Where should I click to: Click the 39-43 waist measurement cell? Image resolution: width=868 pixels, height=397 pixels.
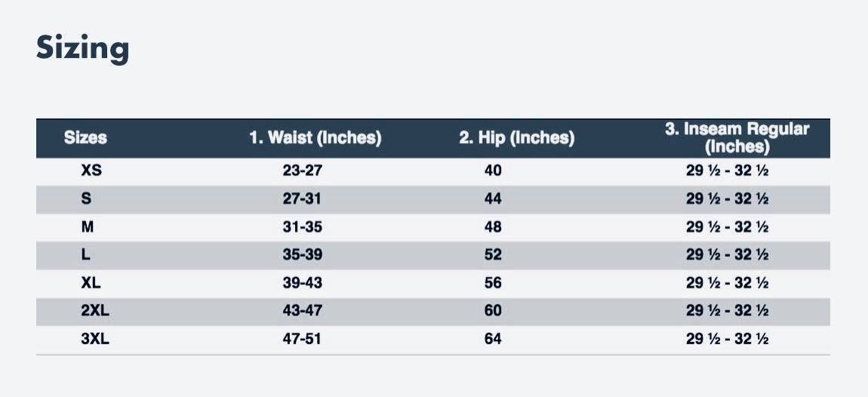coord(302,283)
